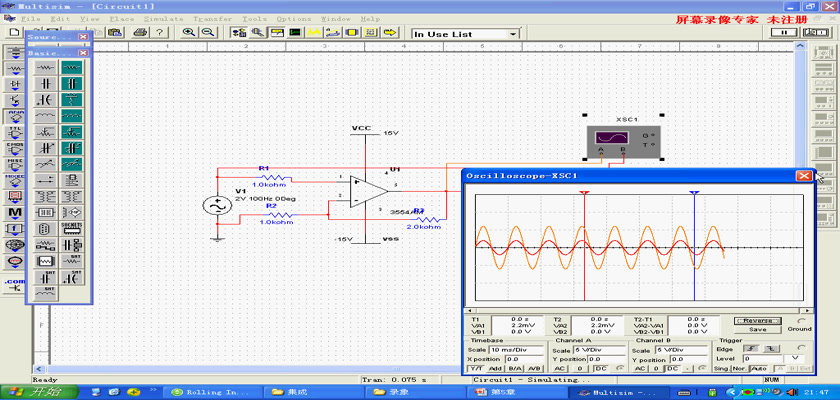Click the Zoom Out magnifier icon
Screen dimensions: 840x400
tap(207, 32)
